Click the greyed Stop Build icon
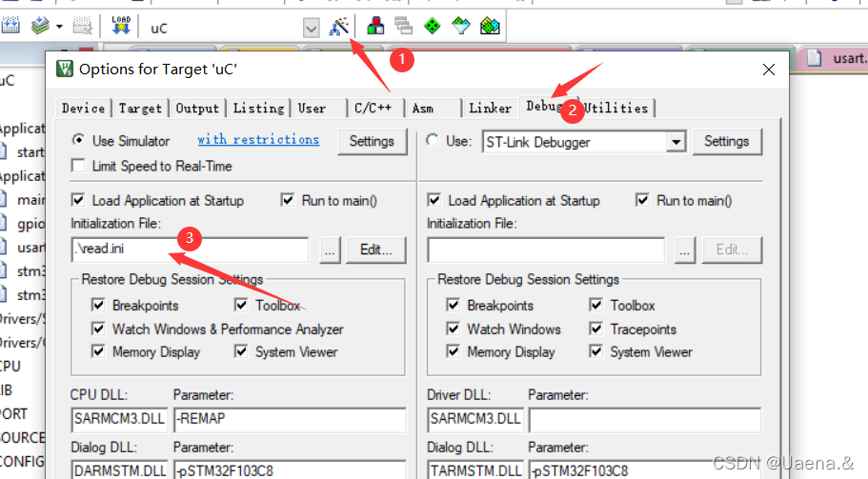This screenshot has height=479, width=868. tap(83, 26)
